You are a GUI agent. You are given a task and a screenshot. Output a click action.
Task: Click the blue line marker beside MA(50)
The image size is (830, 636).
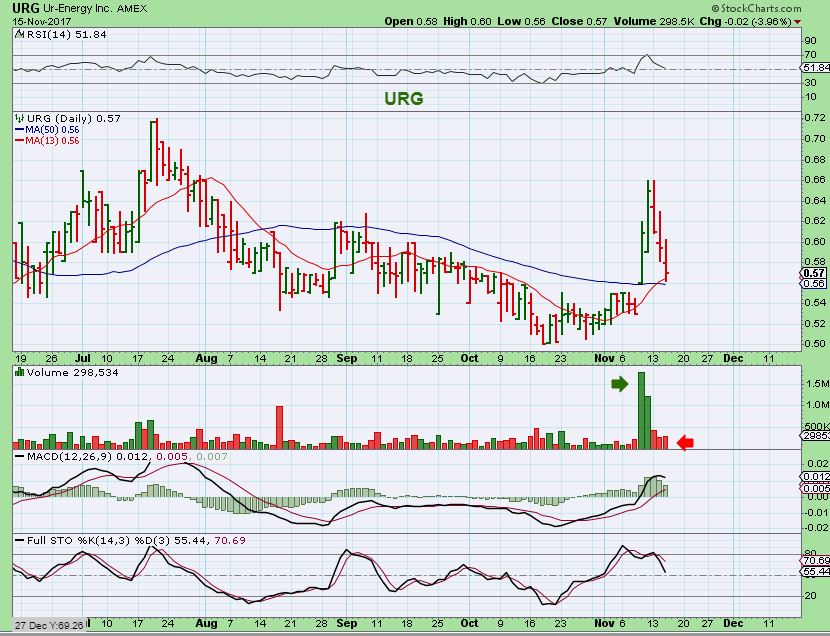click(20, 130)
